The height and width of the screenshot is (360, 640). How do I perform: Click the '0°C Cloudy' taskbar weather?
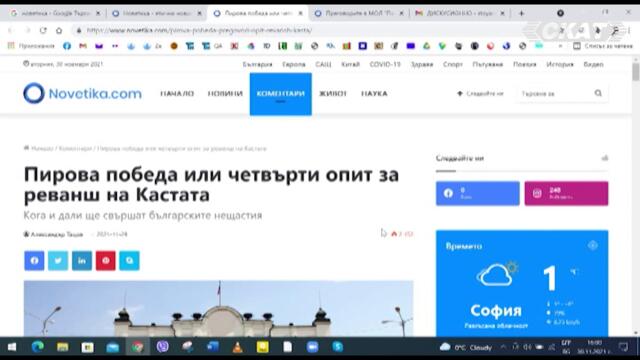coord(466,347)
